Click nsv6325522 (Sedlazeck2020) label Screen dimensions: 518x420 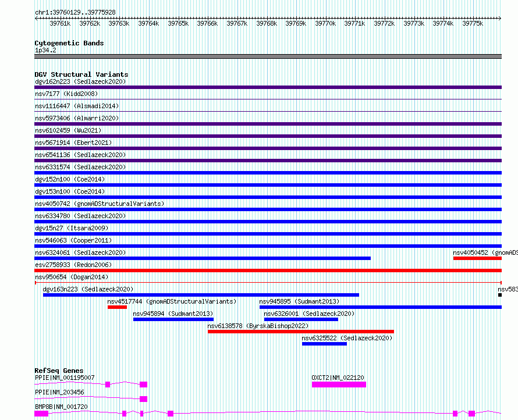[x=347, y=338]
